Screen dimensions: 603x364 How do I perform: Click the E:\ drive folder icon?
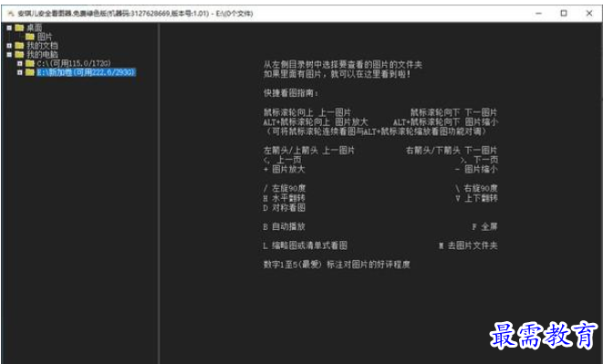tap(30, 72)
